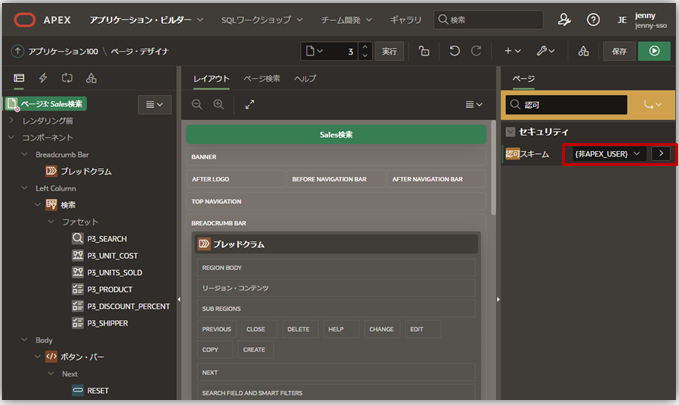Zoom in on the layout

(x=218, y=104)
